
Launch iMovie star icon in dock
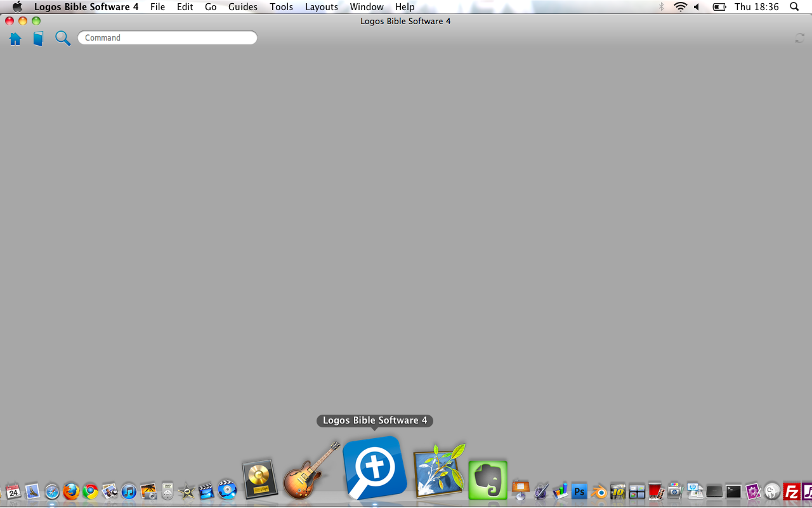pos(187,491)
